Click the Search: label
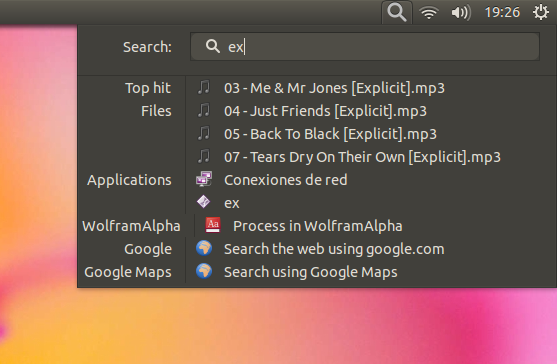 click(x=147, y=47)
